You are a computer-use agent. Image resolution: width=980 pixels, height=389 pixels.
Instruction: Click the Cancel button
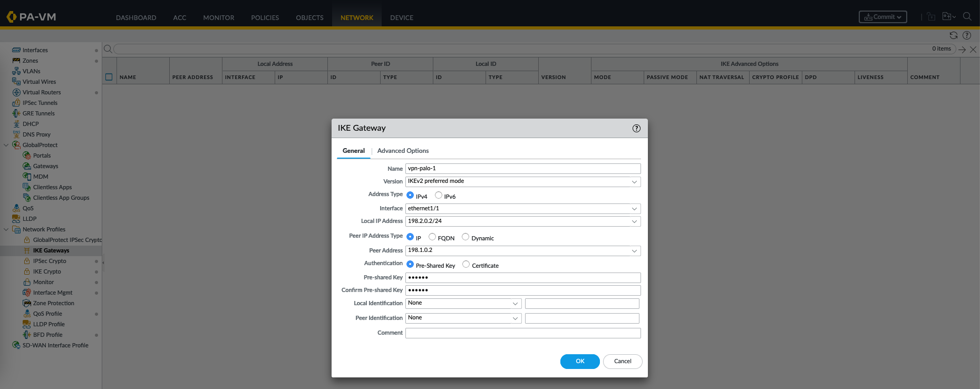point(622,362)
